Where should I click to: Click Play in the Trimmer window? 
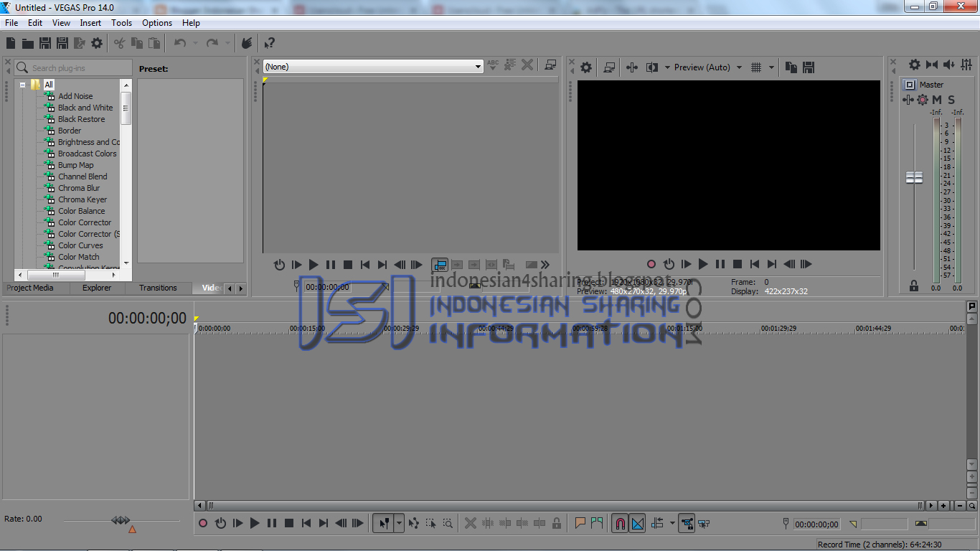[314, 265]
